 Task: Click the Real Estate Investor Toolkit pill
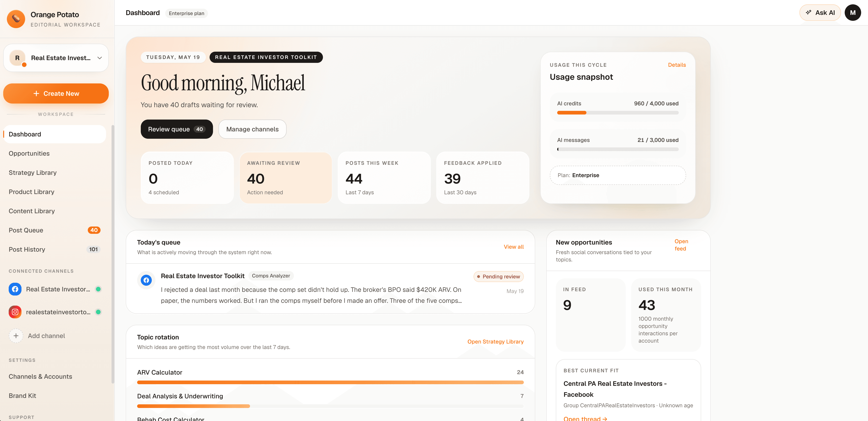tap(266, 57)
